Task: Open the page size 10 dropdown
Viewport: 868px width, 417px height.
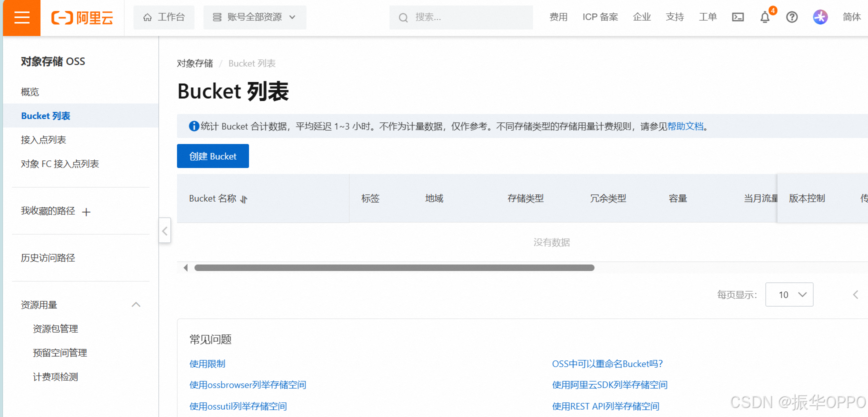Action: [789, 294]
